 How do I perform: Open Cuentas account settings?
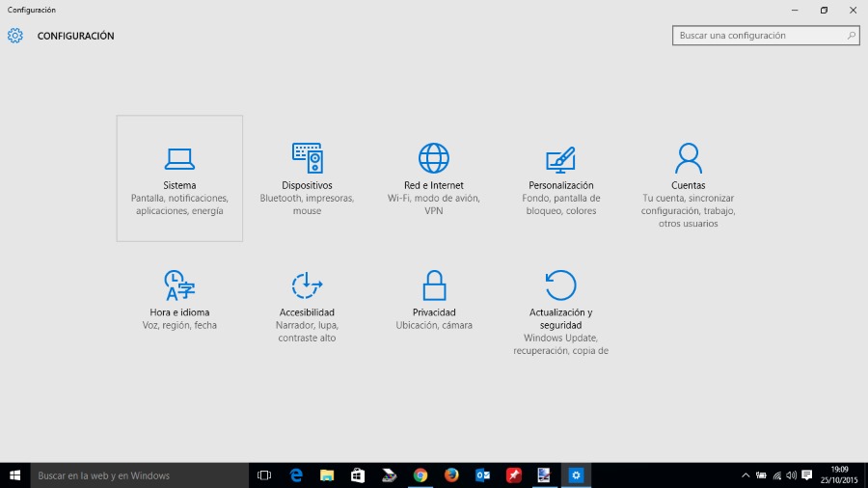point(688,178)
